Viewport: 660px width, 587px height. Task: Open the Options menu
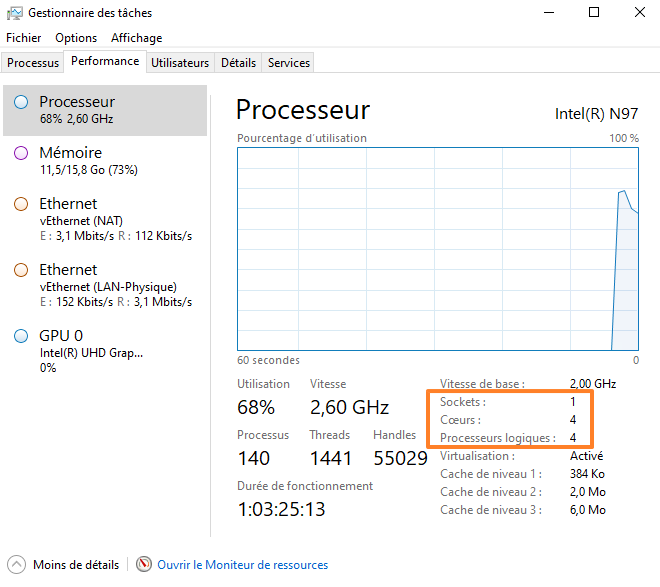pos(76,38)
